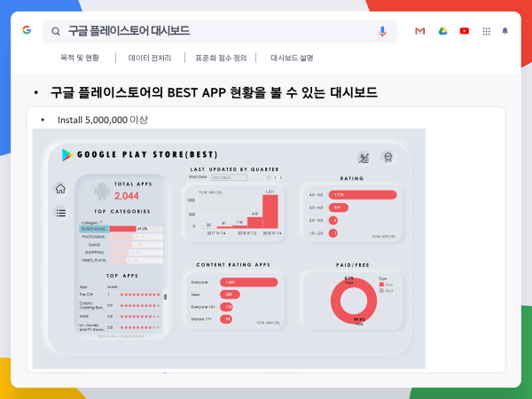Click the 3.0-4.0 rating bar
Viewport: 532px width, 399px height.
339,207
